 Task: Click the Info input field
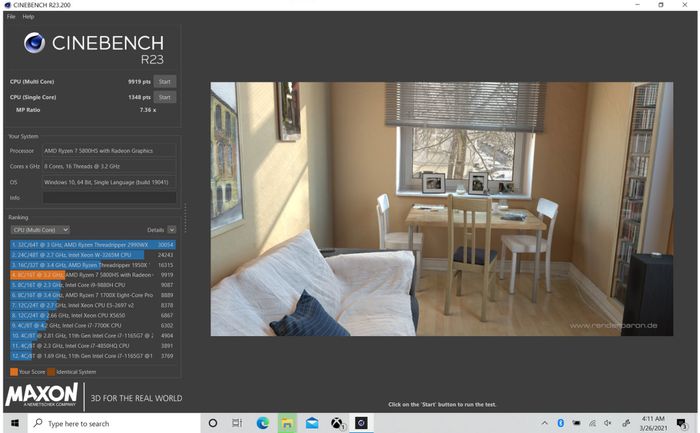(x=109, y=197)
